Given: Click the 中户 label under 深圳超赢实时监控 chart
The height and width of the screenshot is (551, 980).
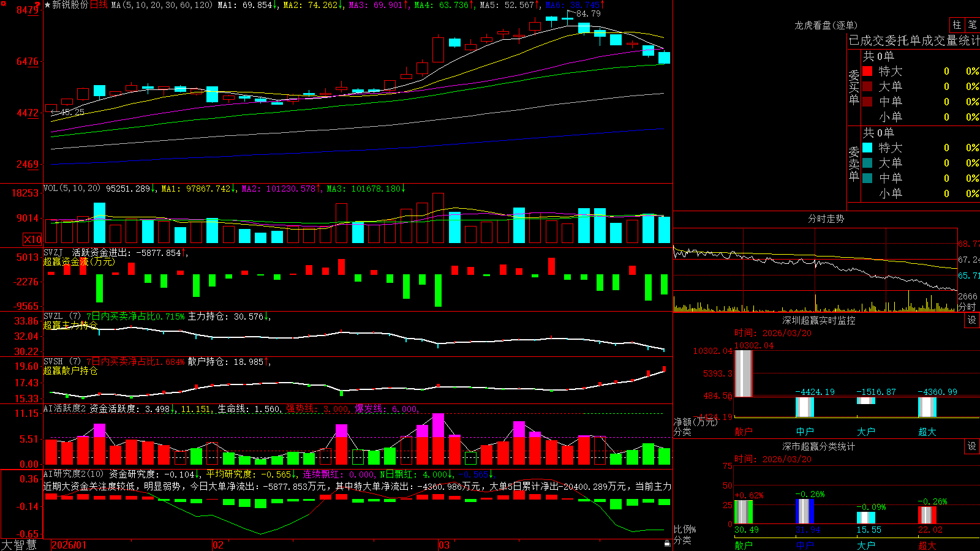Looking at the screenshot, I should click(x=805, y=432).
